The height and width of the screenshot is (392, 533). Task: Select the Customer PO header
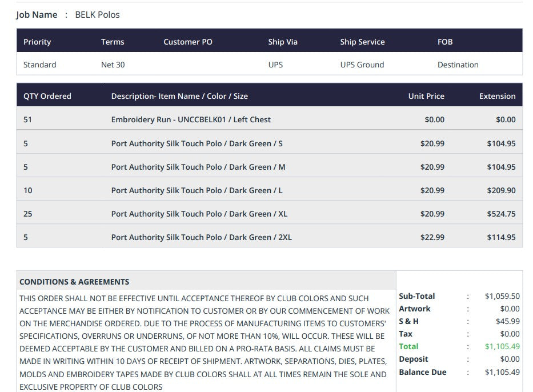187,42
